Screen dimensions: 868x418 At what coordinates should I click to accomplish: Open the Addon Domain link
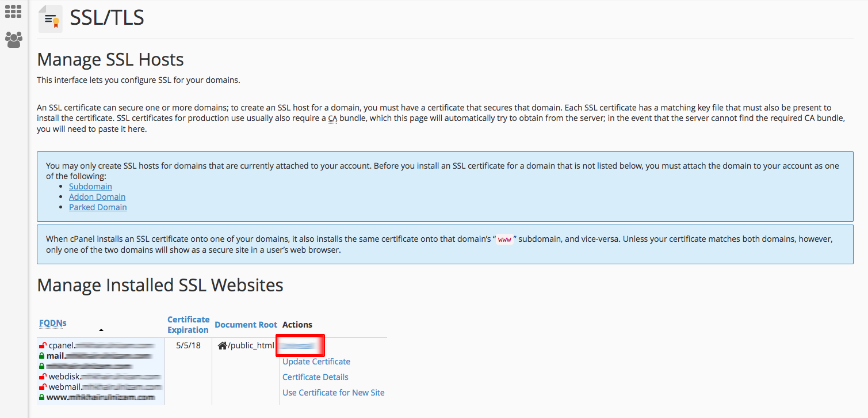(97, 197)
